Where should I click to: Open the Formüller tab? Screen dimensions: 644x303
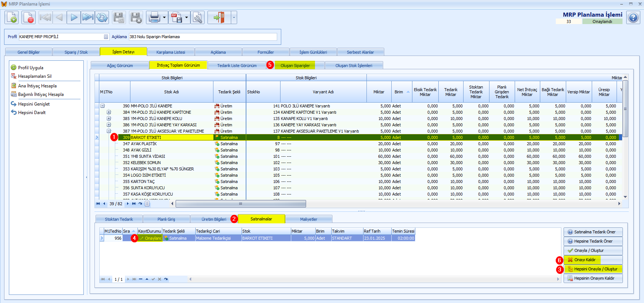(x=266, y=52)
